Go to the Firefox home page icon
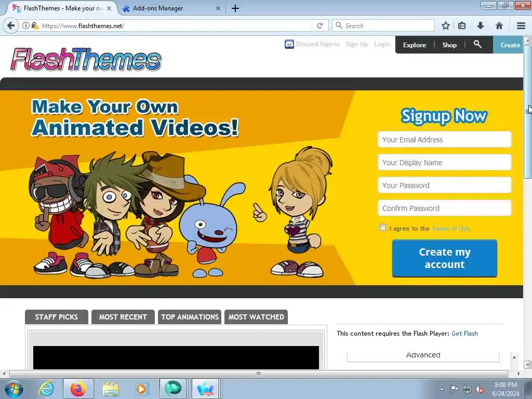 (x=499, y=25)
